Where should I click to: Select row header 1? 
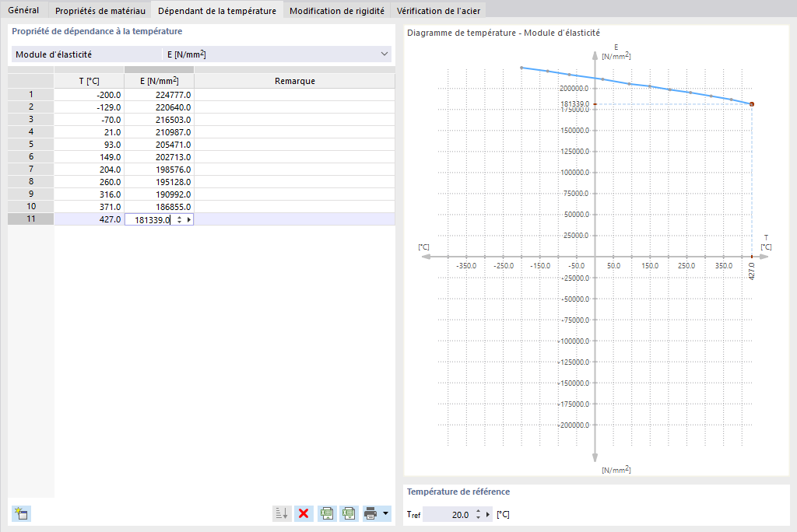(31, 95)
